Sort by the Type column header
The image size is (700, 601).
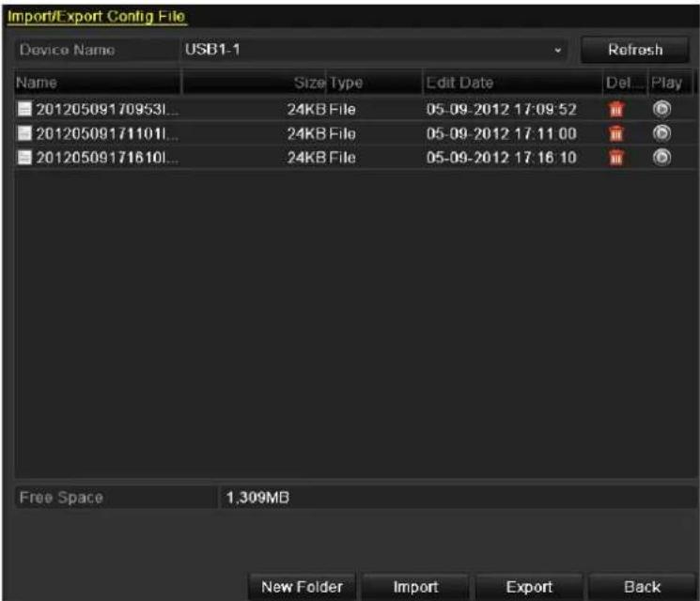coord(374,83)
